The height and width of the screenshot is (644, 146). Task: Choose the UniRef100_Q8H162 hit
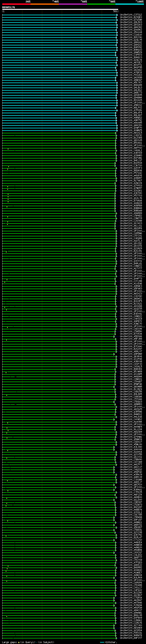(x=131, y=42)
